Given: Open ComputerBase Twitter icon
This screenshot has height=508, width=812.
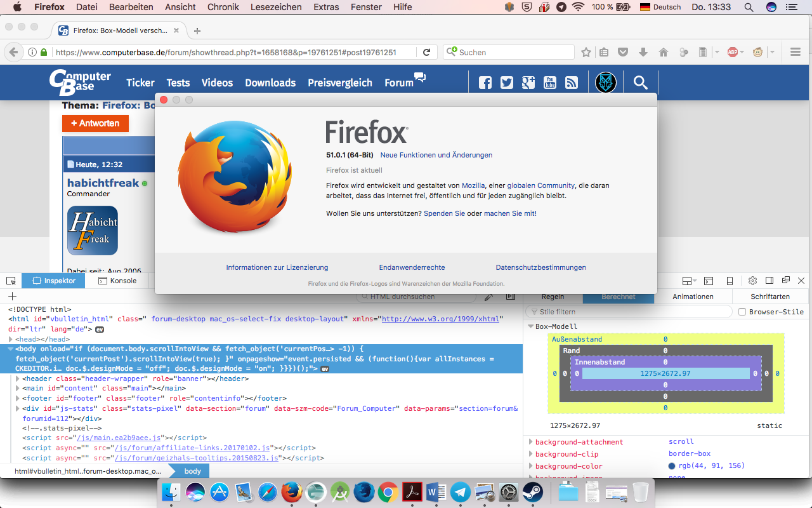Looking at the screenshot, I should pos(506,83).
